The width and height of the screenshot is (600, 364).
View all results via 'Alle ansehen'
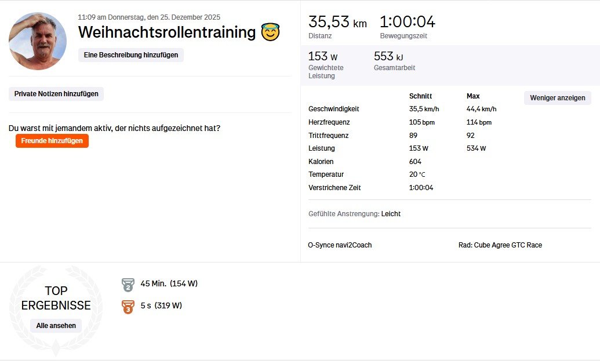pos(56,326)
